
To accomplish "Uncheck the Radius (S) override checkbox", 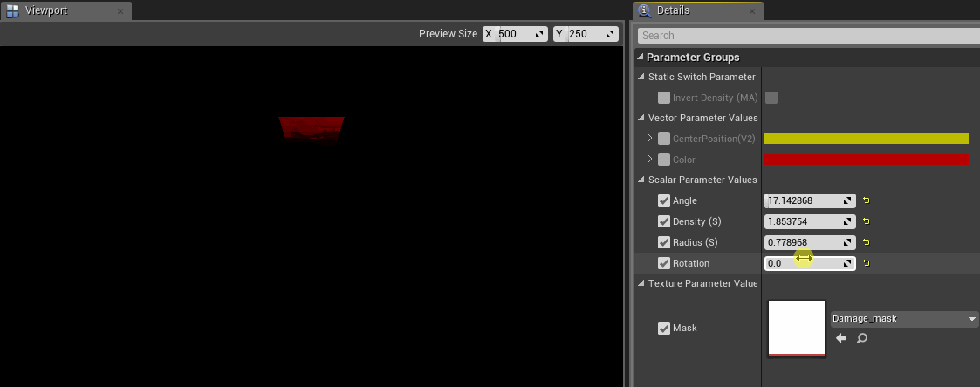I will [x=664, y=242].
